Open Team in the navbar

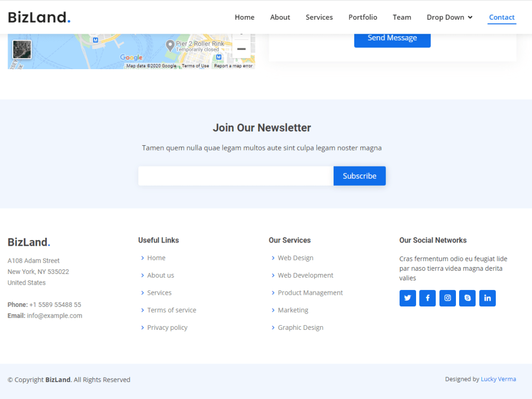402,18
